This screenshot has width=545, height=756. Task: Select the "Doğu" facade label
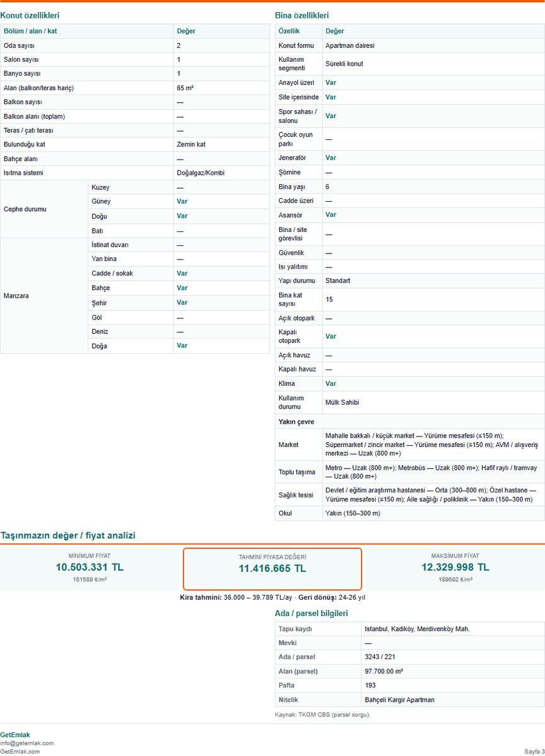coord(100,216)
